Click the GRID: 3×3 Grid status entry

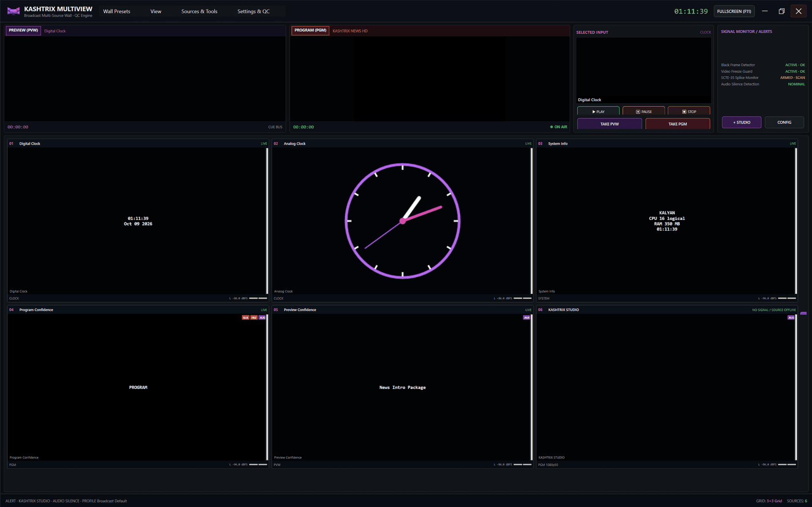(769, 501)
